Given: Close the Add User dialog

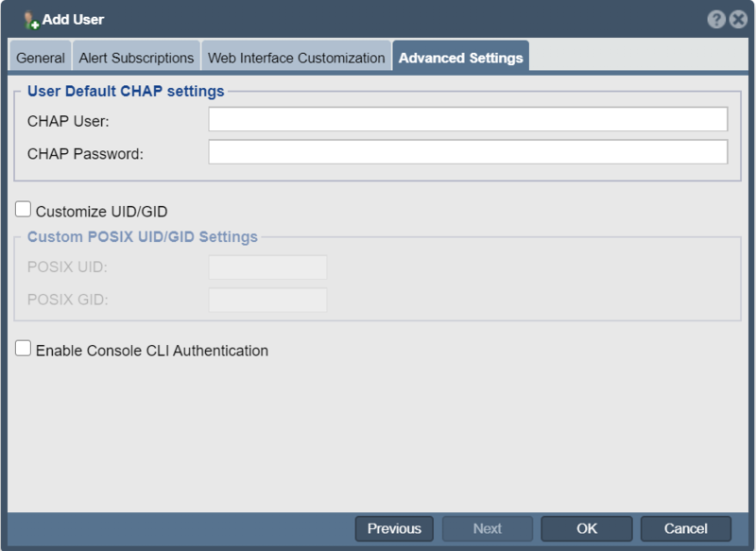Looking at the screenshot, I should 738,19.
